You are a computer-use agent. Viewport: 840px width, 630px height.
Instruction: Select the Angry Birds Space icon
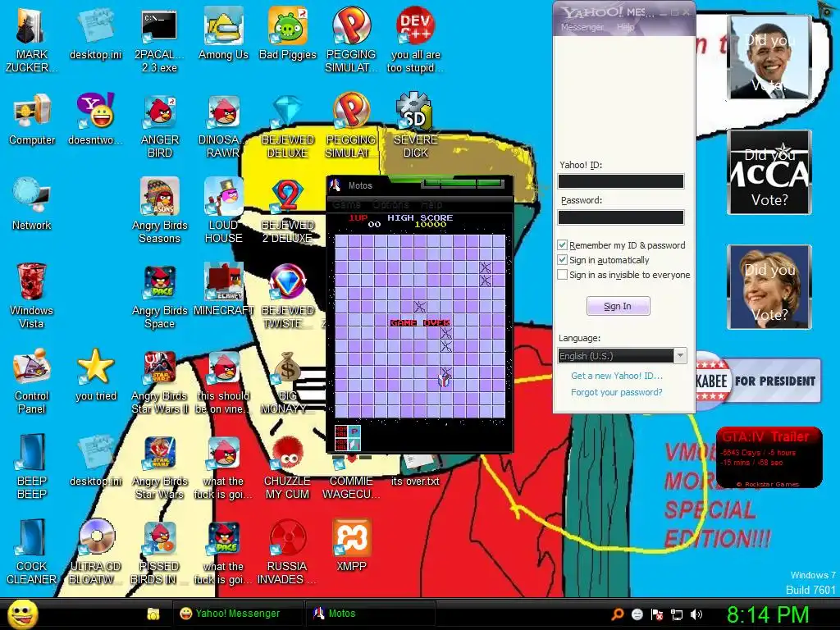coord(160,295)
